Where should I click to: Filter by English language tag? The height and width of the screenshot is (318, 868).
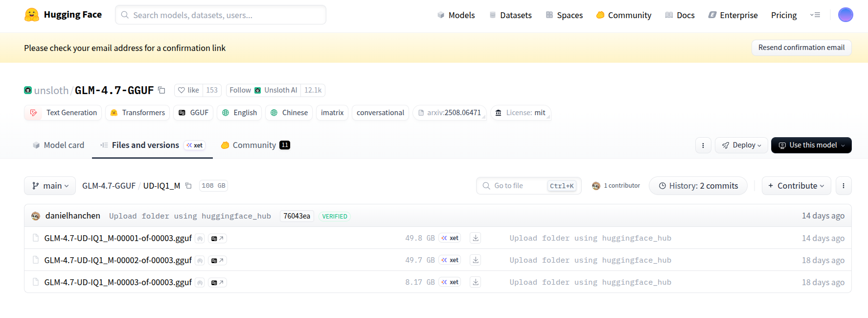[239, 113]
